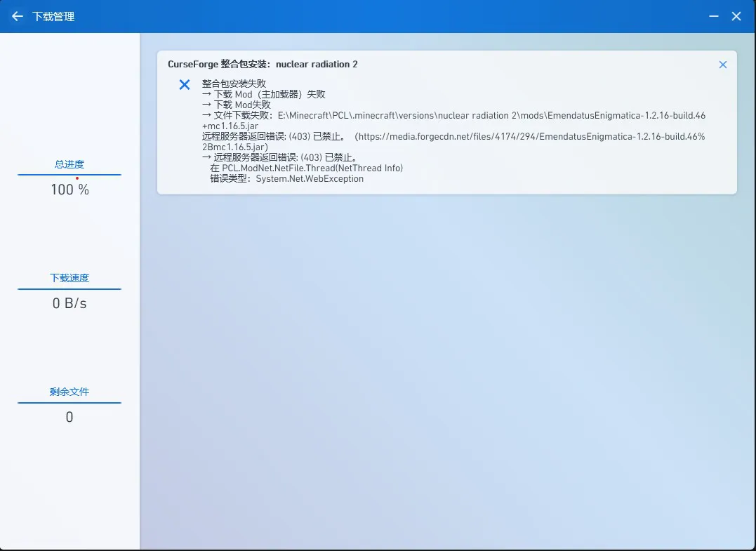756x551 pixels.
Task: Click the forgecdn.net URL text
Action: pos(453,141)
